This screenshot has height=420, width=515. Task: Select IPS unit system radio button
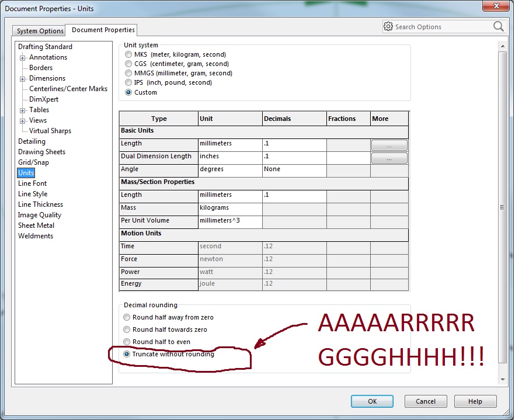[x=128, y=82]
